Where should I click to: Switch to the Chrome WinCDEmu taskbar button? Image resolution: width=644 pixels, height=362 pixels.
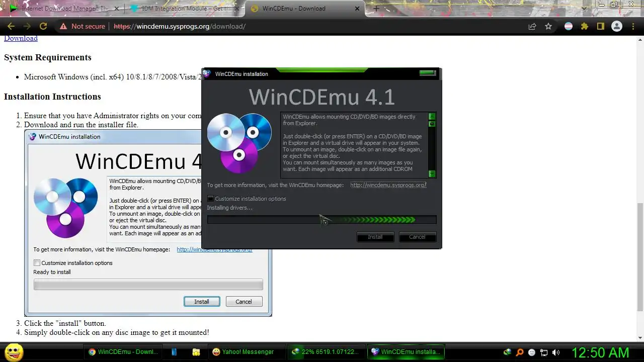pos(124,352)
